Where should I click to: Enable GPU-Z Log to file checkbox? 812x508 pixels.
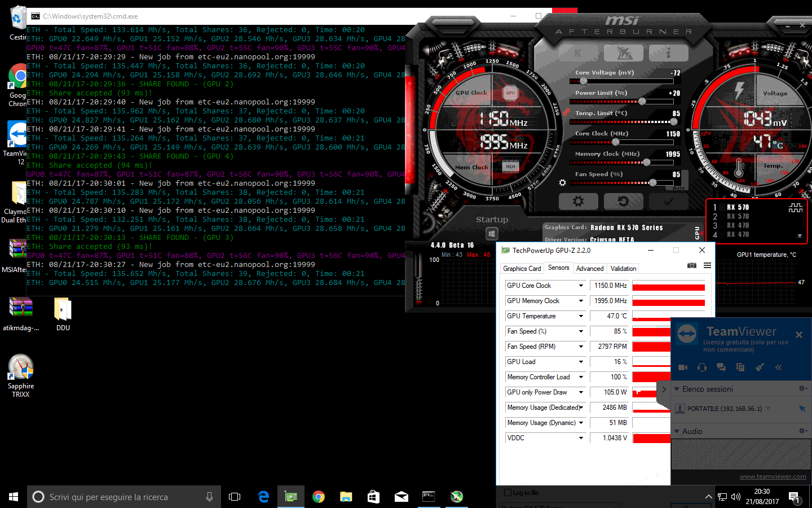[507, 493]
